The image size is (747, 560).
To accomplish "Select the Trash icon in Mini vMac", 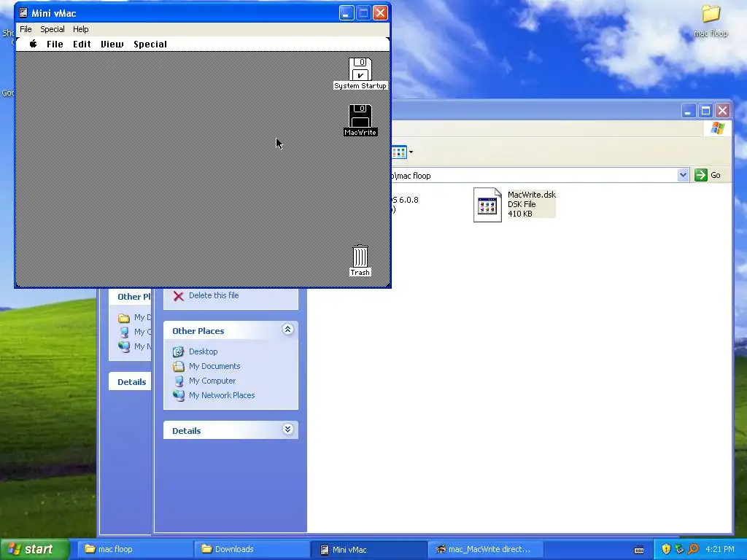I will coord(360,257).
